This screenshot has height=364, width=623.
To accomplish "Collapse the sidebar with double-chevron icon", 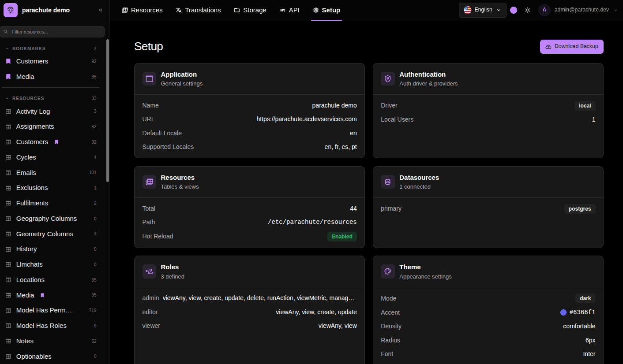I will point(101,10).
